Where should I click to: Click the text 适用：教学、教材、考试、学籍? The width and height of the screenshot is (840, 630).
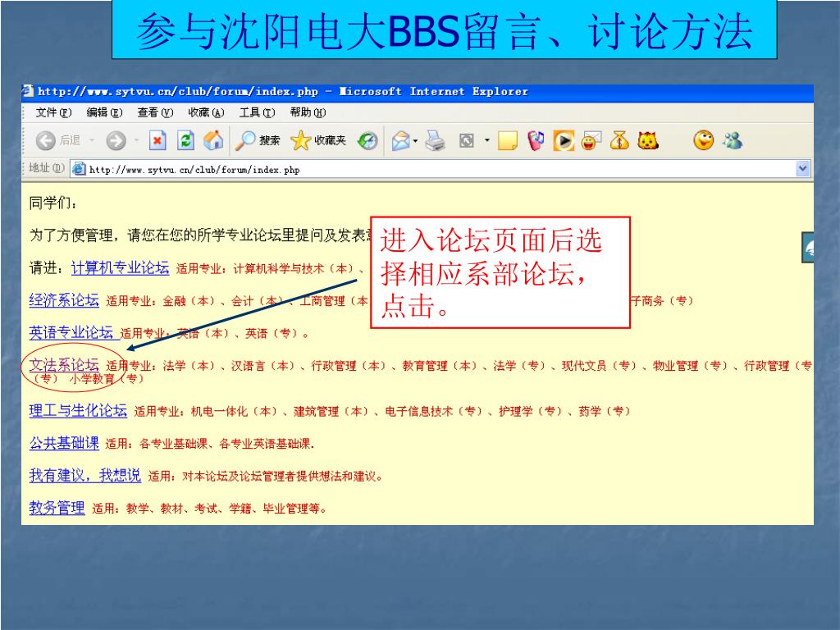coord(172,509)
